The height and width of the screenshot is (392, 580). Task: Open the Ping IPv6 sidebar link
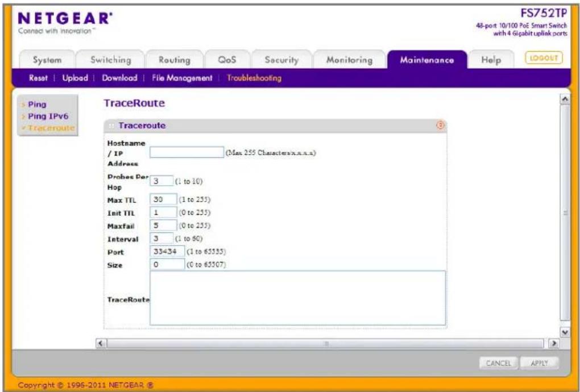(x=48, y=116)
